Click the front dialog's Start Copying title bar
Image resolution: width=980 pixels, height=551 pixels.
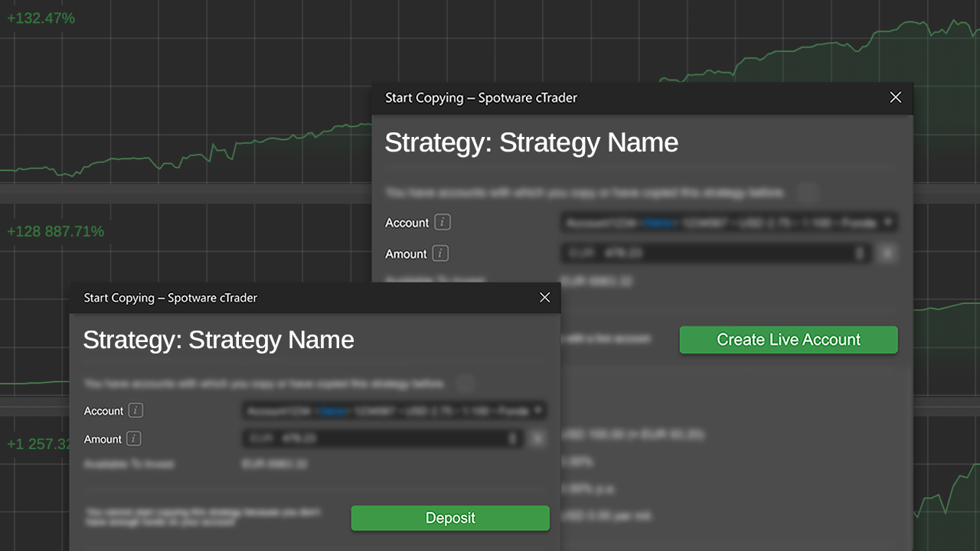315,298
